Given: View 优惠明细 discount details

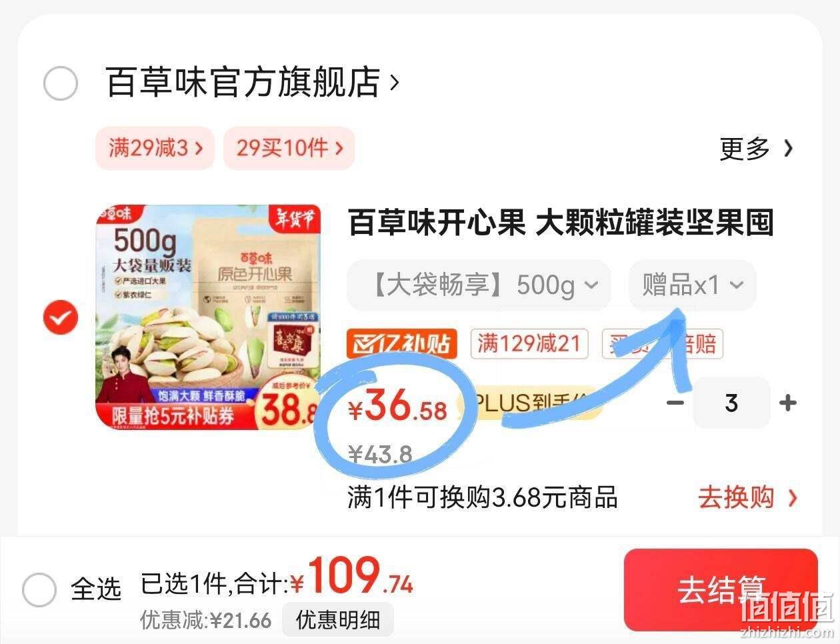Looking at the screenshot, I should 338,621.
